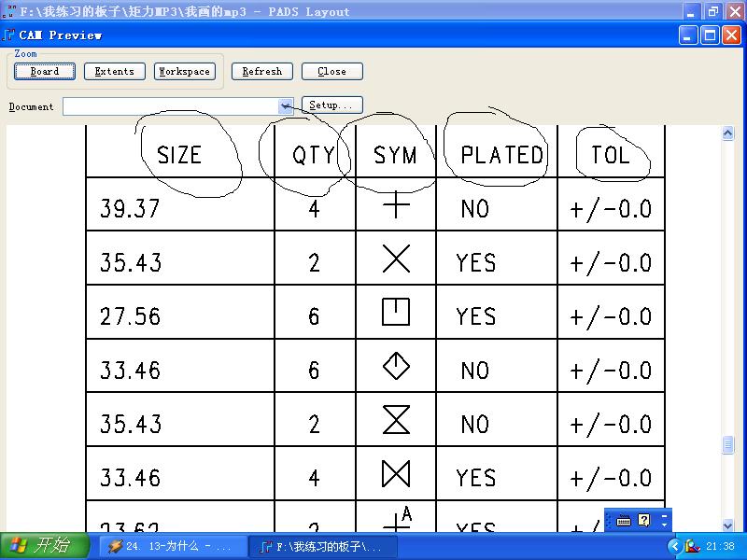The width and height of the screenshot is (747, 560).
Task: Click the 27.56 size cell
Action: click(x=130, y=316)
